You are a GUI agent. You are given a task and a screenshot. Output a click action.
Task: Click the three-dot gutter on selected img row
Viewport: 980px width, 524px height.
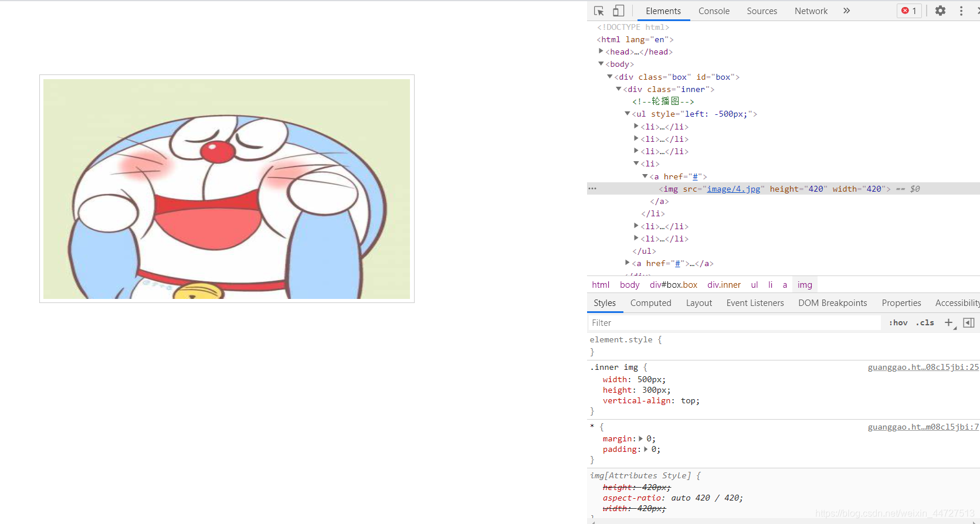point(592,189)
